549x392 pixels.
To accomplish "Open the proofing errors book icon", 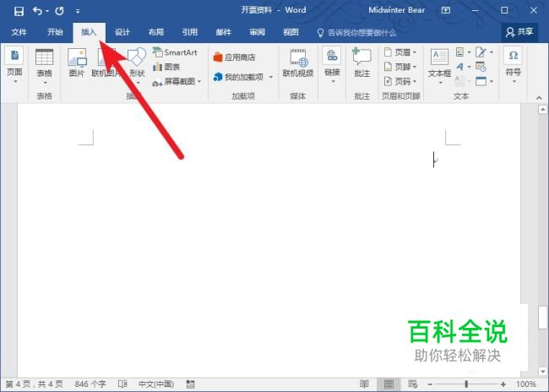I will (123, 384).
